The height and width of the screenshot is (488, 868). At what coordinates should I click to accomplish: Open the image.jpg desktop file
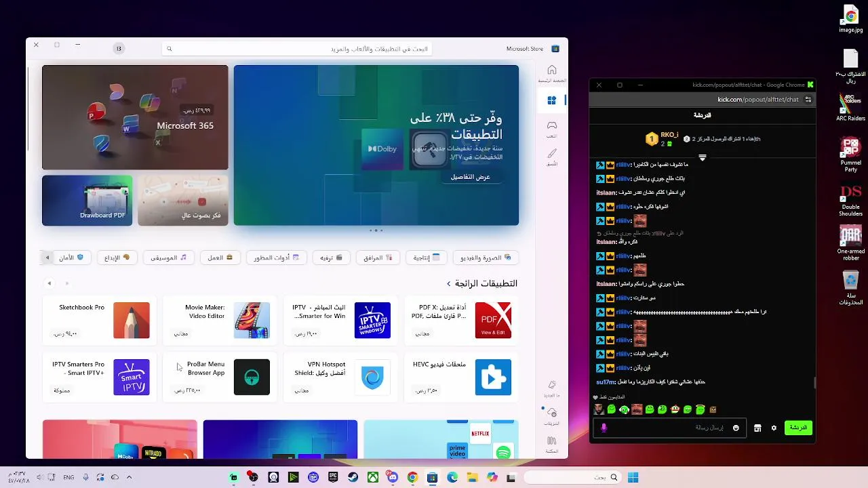[850, 20]
